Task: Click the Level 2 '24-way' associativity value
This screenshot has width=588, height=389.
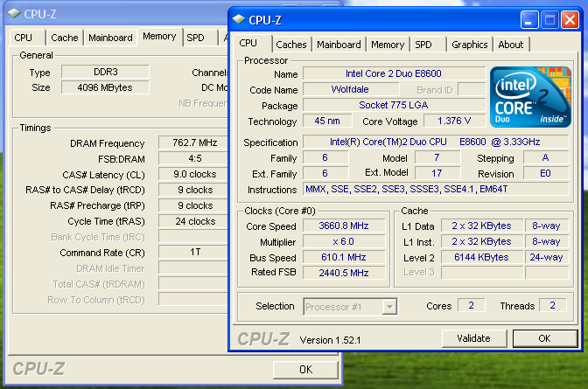Action: pyautogui.click(x=547, y=257)
